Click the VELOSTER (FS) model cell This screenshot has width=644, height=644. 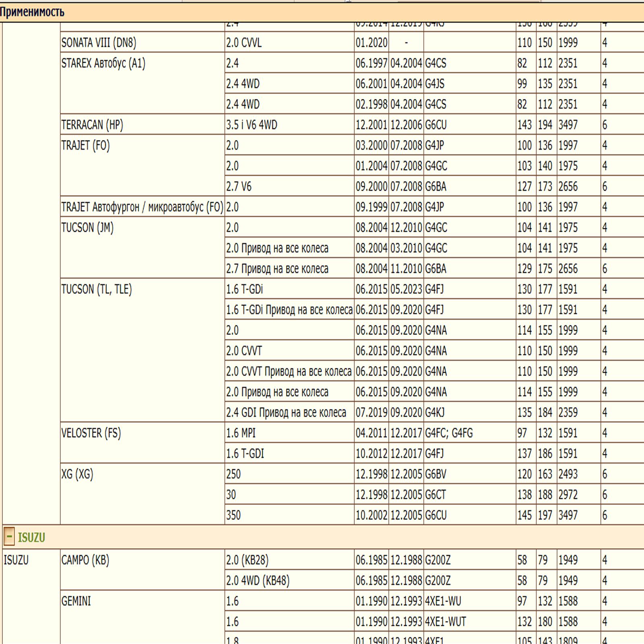pos(91,433)
